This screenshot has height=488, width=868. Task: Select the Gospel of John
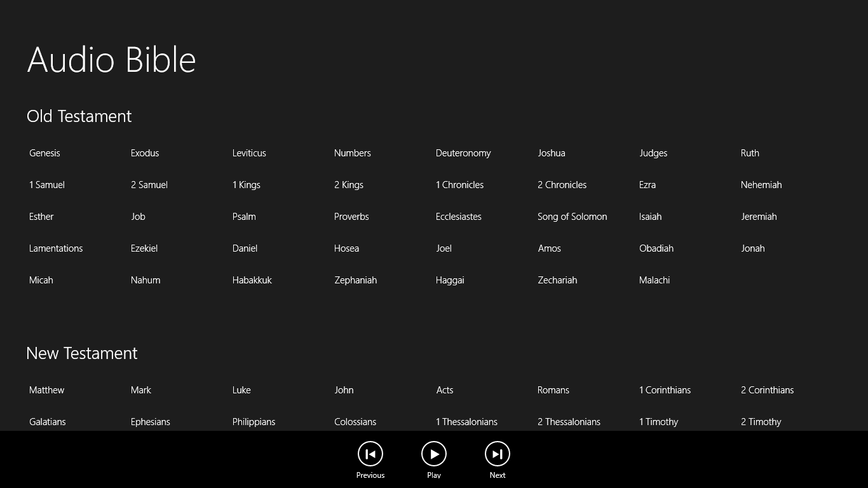(344, 390)
